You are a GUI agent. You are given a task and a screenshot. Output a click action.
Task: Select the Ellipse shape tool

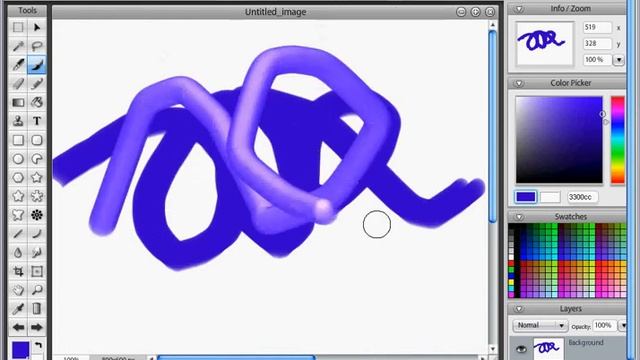pos(18,159)
